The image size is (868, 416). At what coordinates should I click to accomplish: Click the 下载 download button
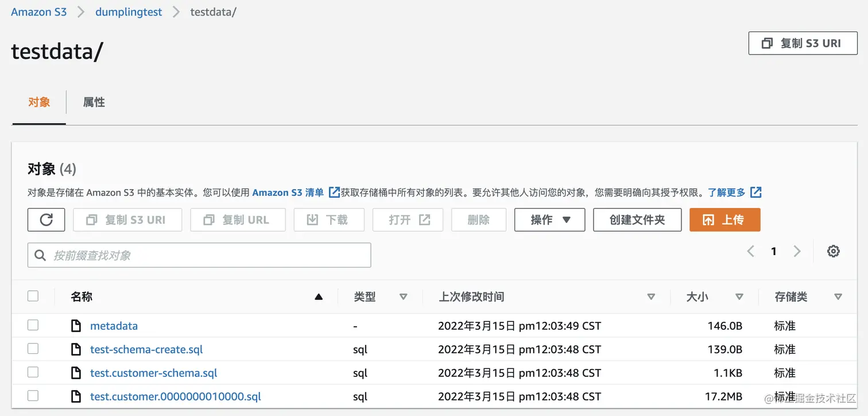329,219
